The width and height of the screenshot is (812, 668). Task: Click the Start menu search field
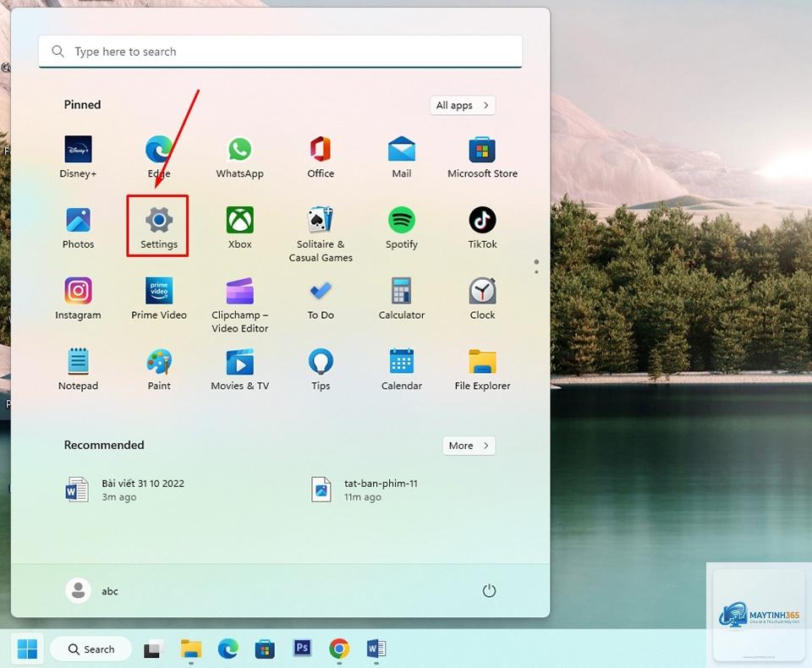point(280,52)
